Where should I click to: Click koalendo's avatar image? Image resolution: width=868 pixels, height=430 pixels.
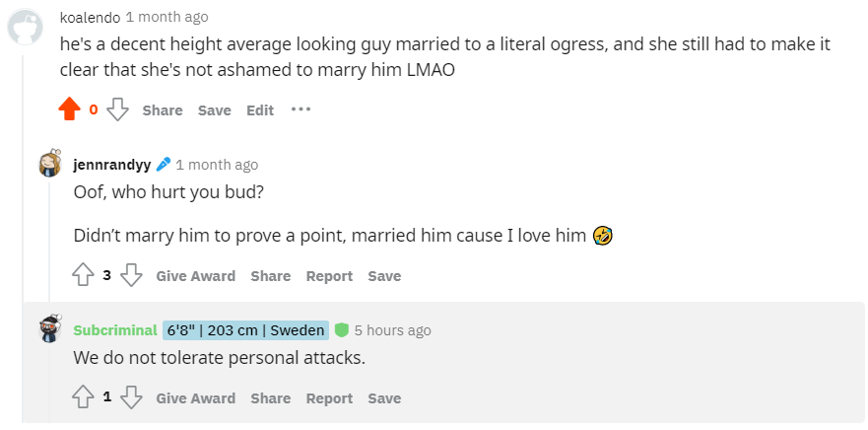(x=26, y=27)
